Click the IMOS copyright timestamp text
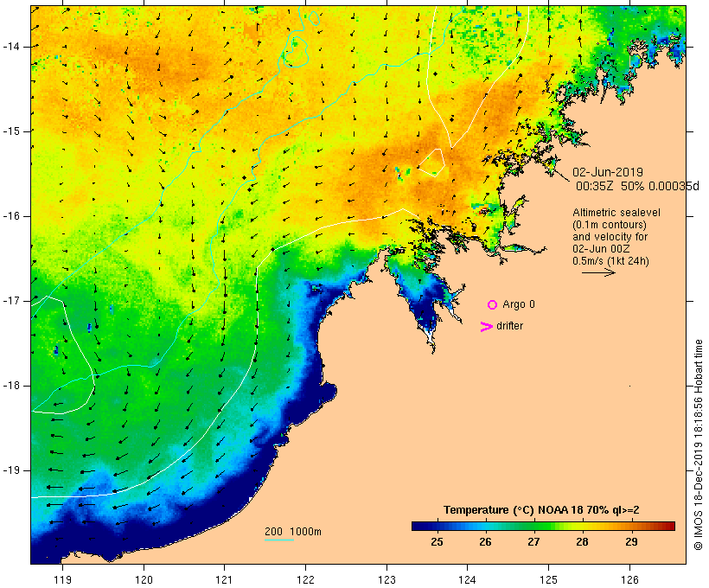 coord(699,444)
